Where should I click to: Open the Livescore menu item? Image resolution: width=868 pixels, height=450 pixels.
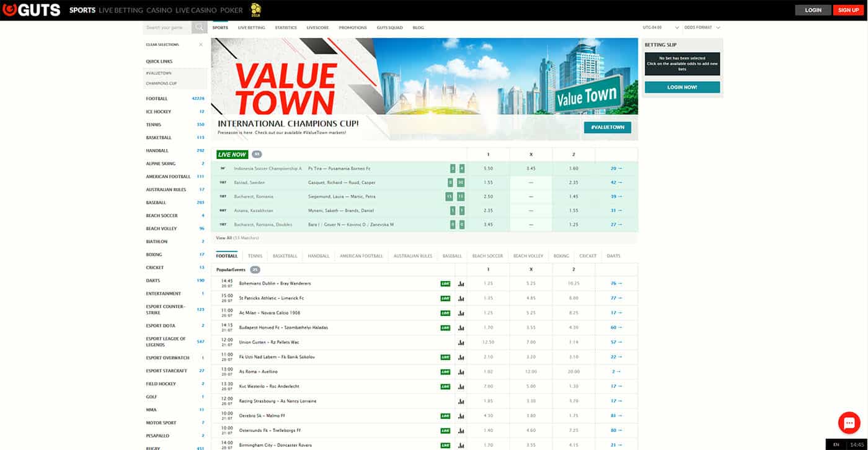click(317, 28)
